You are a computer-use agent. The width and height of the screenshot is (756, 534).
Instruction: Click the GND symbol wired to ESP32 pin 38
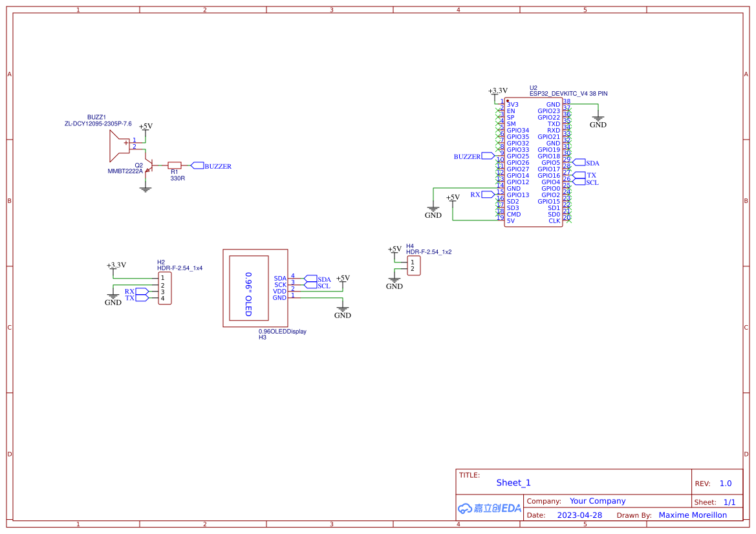(x=598, y=122)
